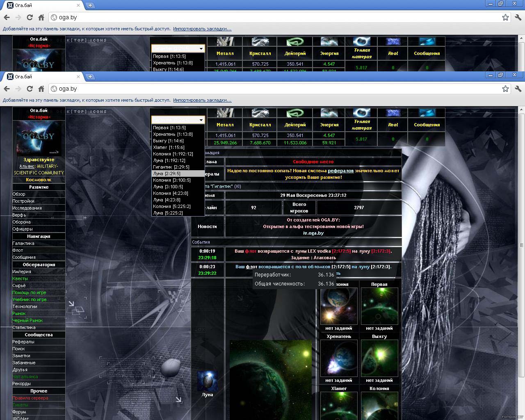
Task: Click the large Гигантик planet image
Action: pyautogui.click(x=271, y=380)
